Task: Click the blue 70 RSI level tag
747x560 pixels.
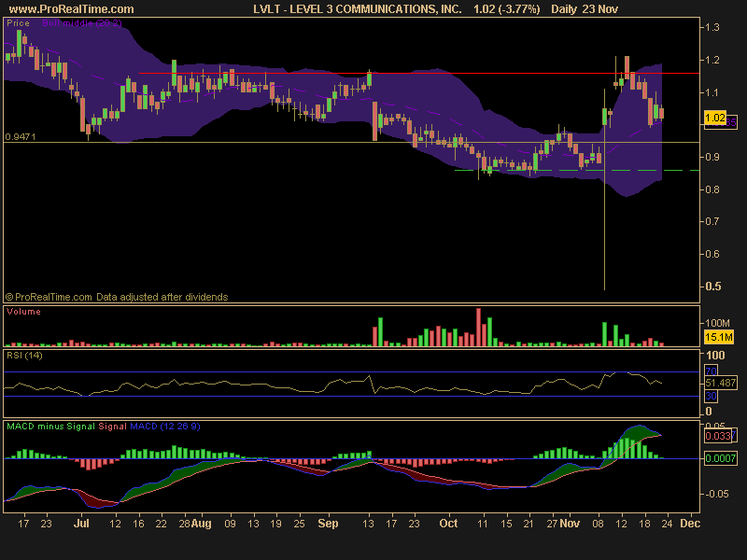Action: 711,371
